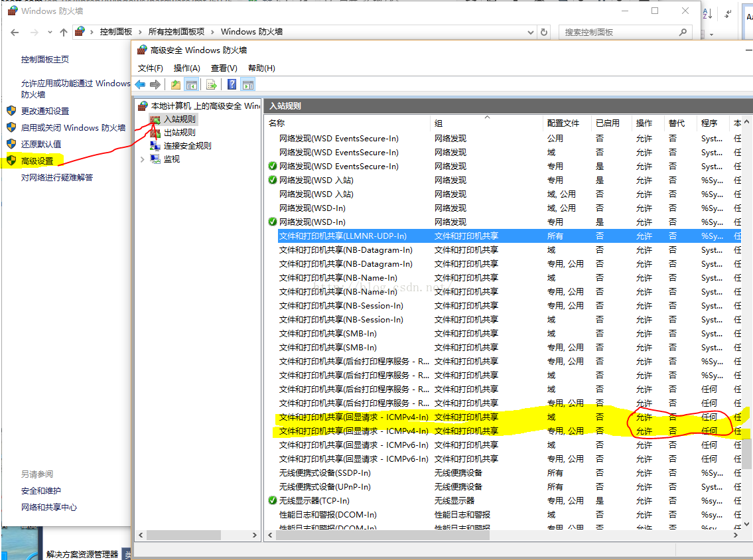Click shield icon beside 更改通知设置

(x=11, y=111)
